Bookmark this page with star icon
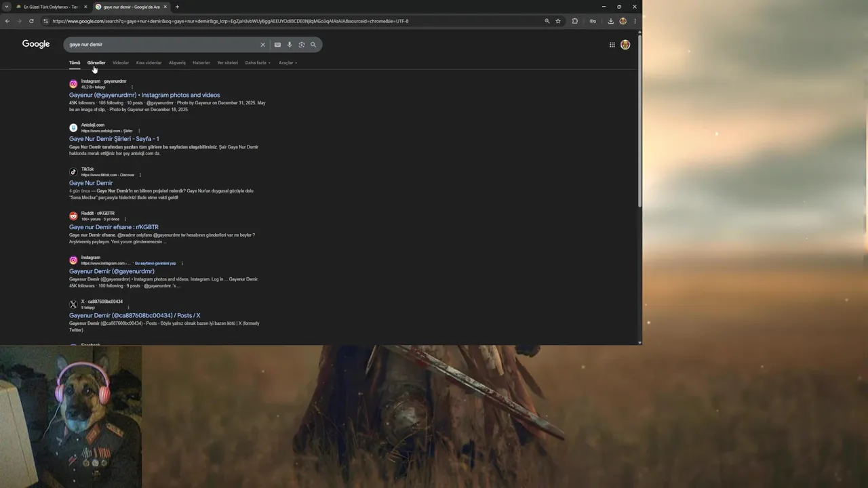This screenshot has width=868, height=488. point(558,21)
